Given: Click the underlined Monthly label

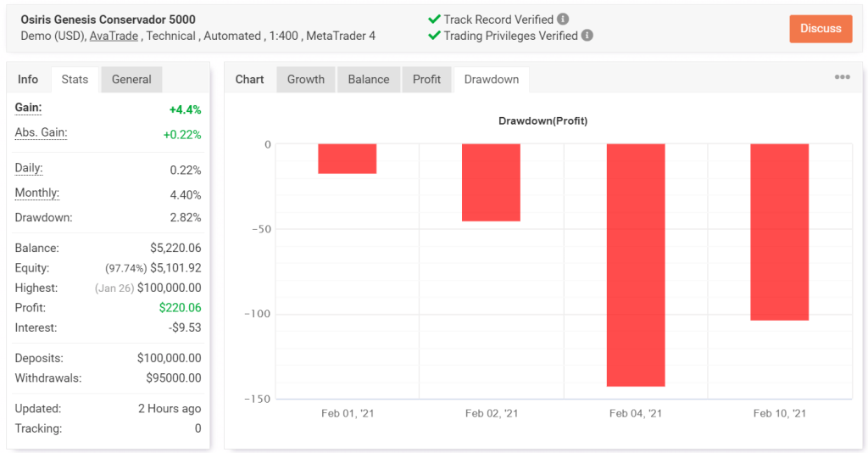Looking at the screenshot, I should [x=37, y=193].
